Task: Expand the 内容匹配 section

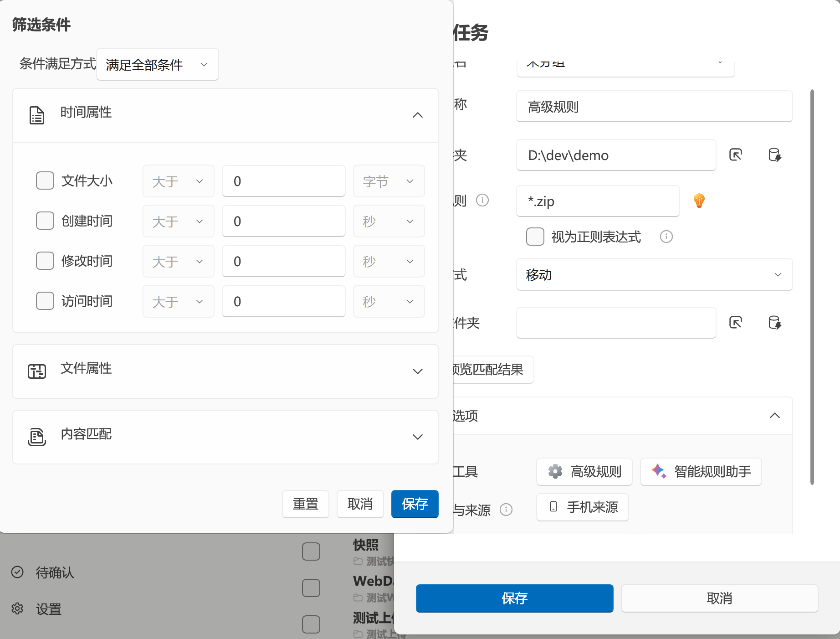Action: click(x=418, y=437)
